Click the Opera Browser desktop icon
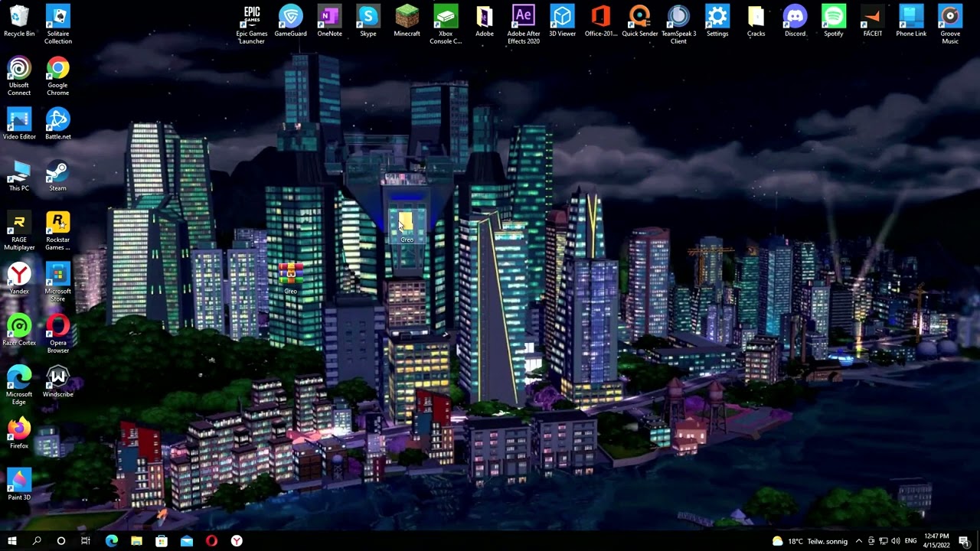Screen dimensions: 980x551 click(x=57, y=334)
